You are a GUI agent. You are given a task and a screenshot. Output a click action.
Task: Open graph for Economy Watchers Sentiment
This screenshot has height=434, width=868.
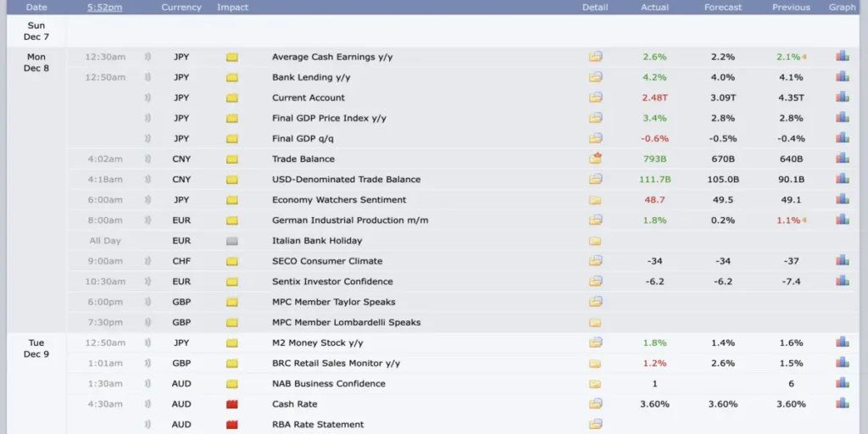(x=842, y=200)
